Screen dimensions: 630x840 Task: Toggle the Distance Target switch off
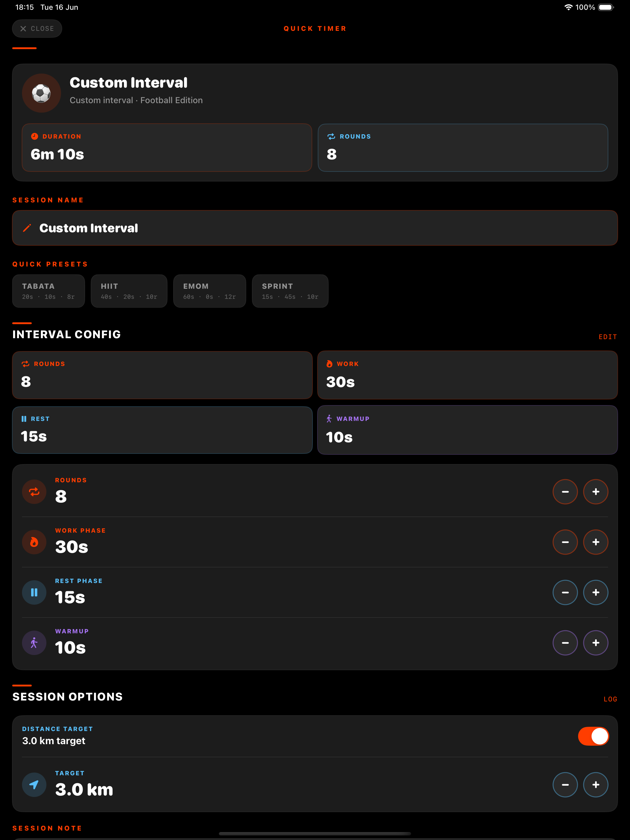[593, 736]
